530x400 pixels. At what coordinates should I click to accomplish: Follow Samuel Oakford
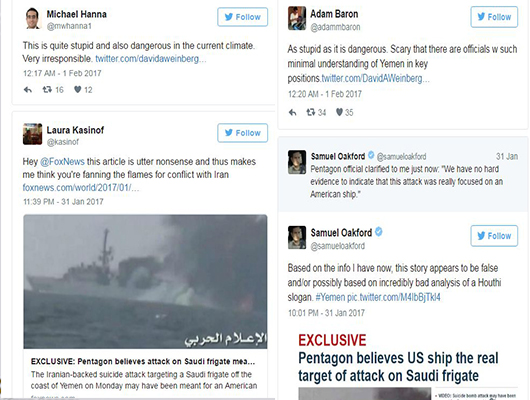(494, 236)
